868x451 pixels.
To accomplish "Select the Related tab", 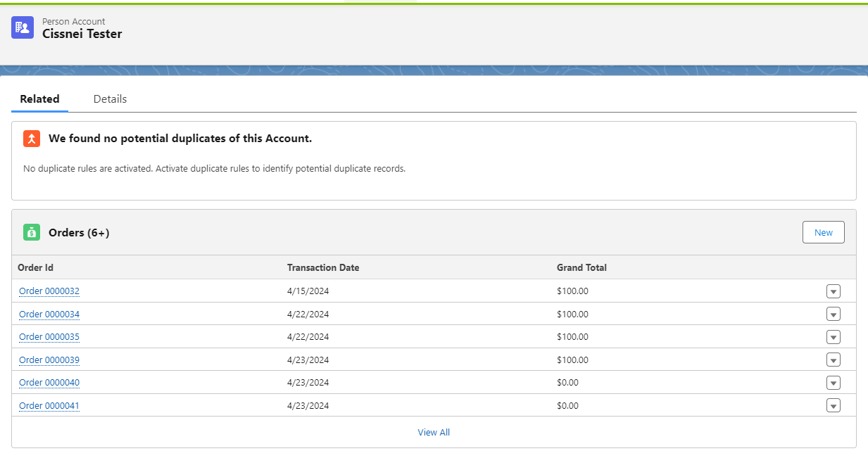I will [39, 99].
